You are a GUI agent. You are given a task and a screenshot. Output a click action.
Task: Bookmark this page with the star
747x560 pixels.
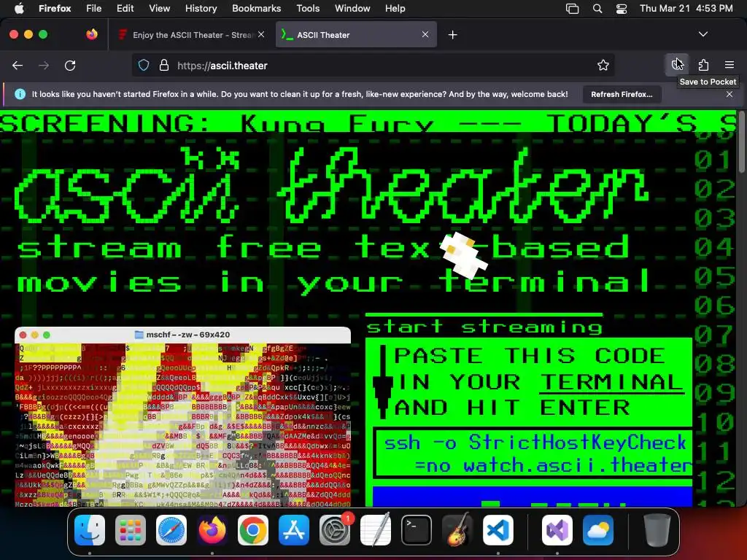click(603, 65)
